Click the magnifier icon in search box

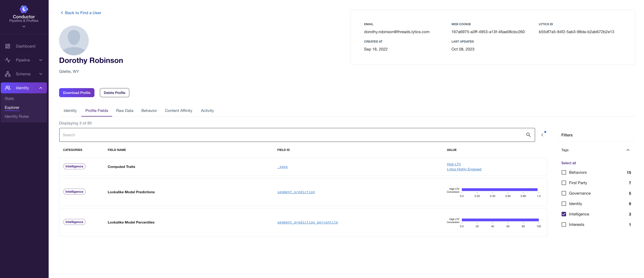pyautogui.click(x=528, y=135)
